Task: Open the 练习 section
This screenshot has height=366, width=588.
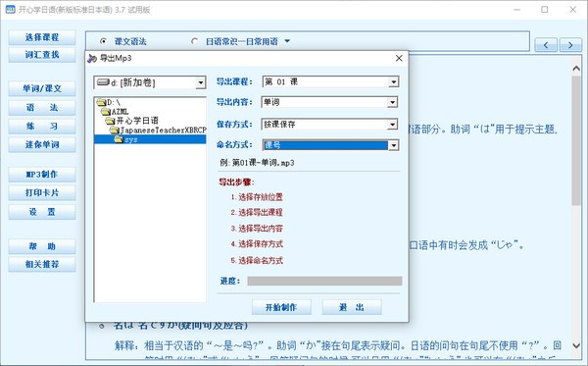Action: tap(42, 127)
